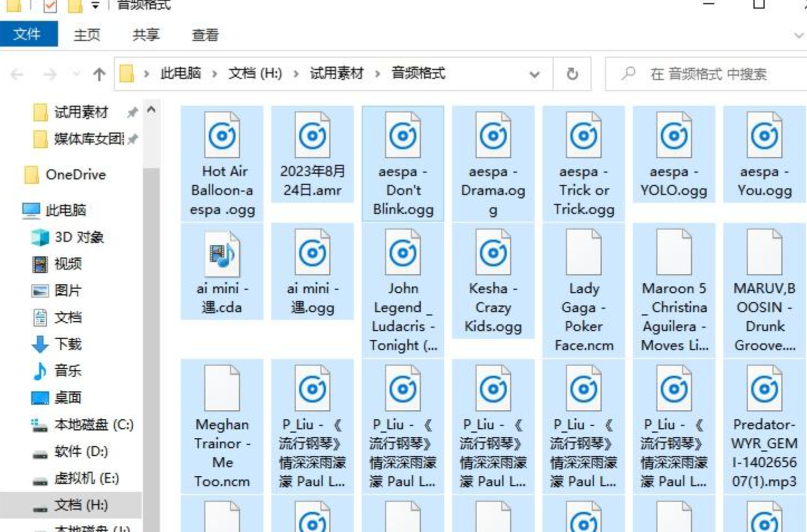Click 试用素材 in the address bar
The width and height of the screenshot is (807, 532).
click(x=337, y=73)
